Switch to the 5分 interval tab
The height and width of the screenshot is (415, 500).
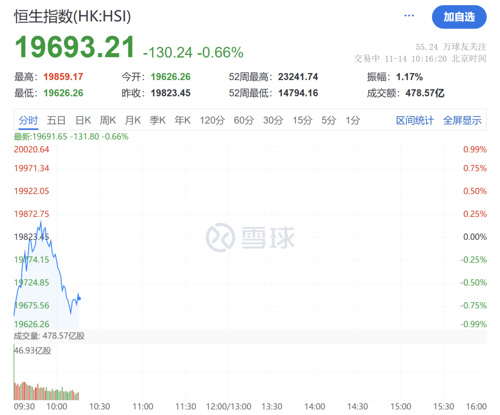click(328, 120)
